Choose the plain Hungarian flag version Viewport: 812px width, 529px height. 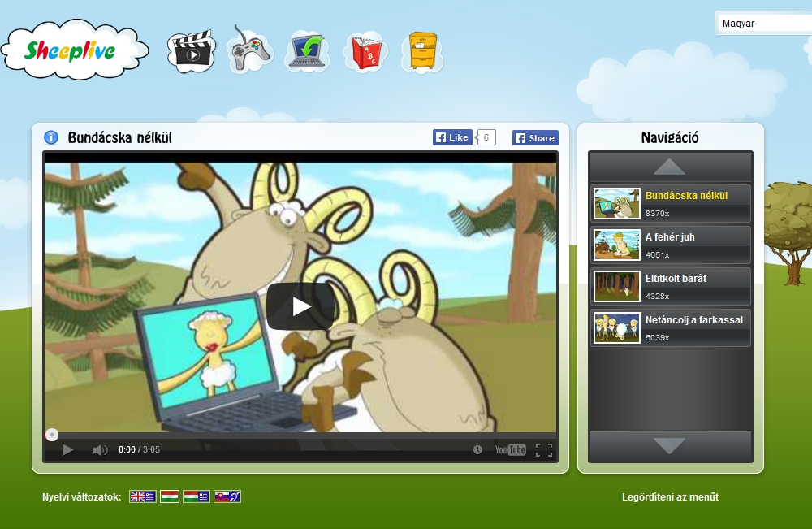pyautogui.click(x=170, y=496)
